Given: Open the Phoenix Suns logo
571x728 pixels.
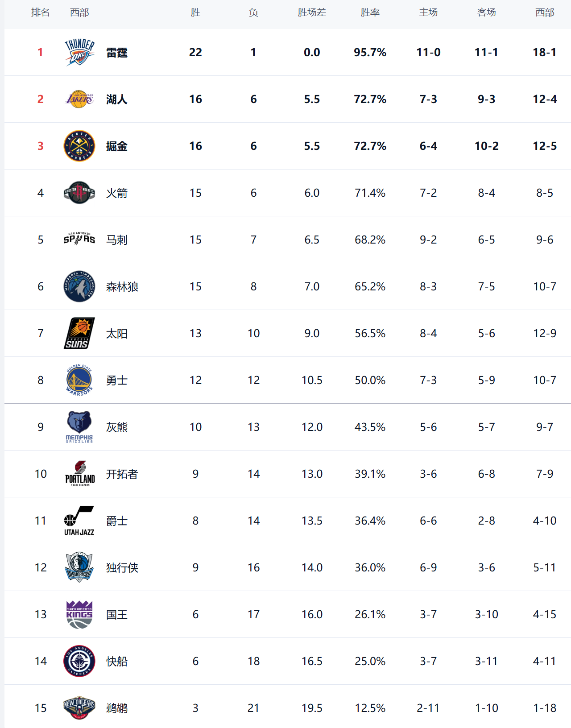Looking at the screenshot, I should [x=79, y=333].
